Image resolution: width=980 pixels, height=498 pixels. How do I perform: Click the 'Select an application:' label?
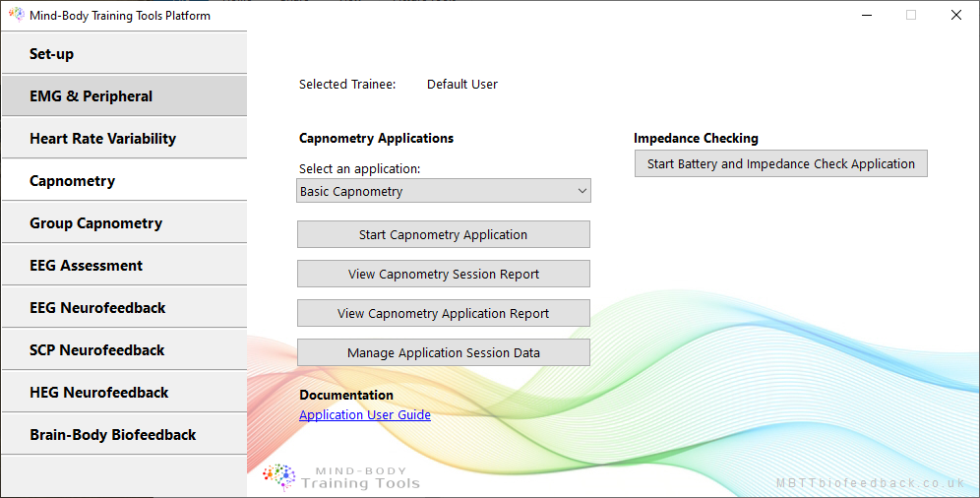coord(359,168)
